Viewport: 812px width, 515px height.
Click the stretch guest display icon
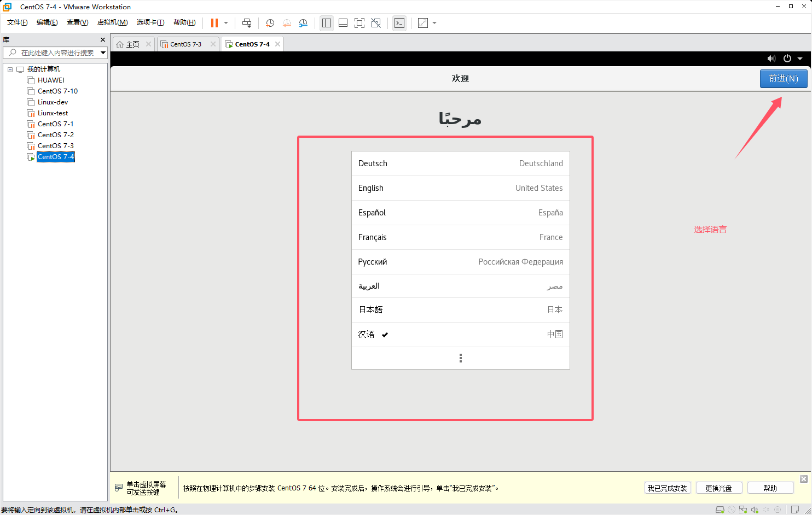click(423, 23)
